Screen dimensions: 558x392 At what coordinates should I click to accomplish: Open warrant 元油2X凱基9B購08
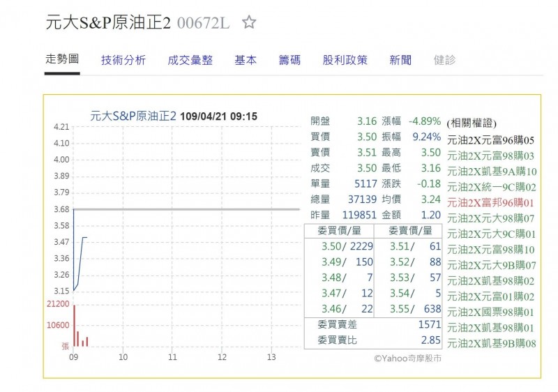[x=491, y=344]
